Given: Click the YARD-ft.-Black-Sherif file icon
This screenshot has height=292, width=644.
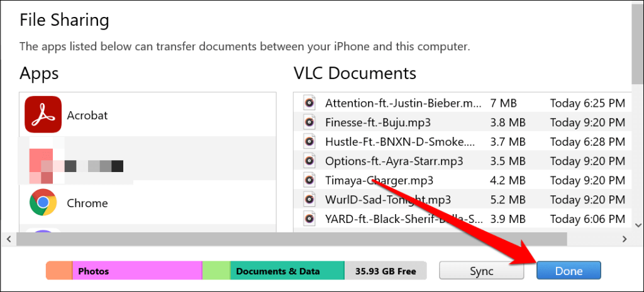Looking at the screenshot, I should [309, 219].
